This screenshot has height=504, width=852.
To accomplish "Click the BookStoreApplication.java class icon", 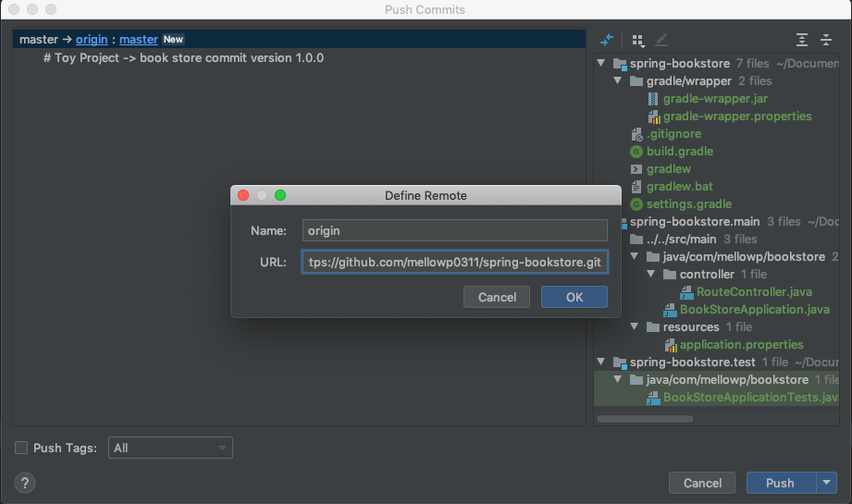I will [x=670, y=310].
